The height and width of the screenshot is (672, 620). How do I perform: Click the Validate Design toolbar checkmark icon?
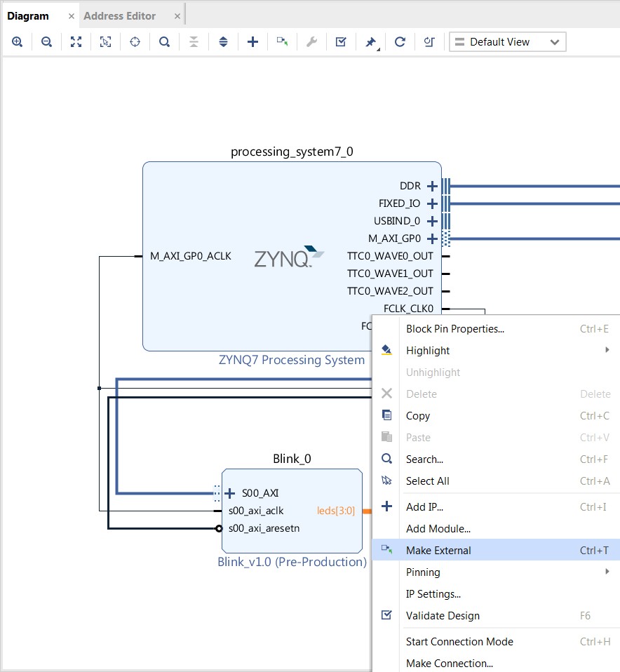coord(341,42)
